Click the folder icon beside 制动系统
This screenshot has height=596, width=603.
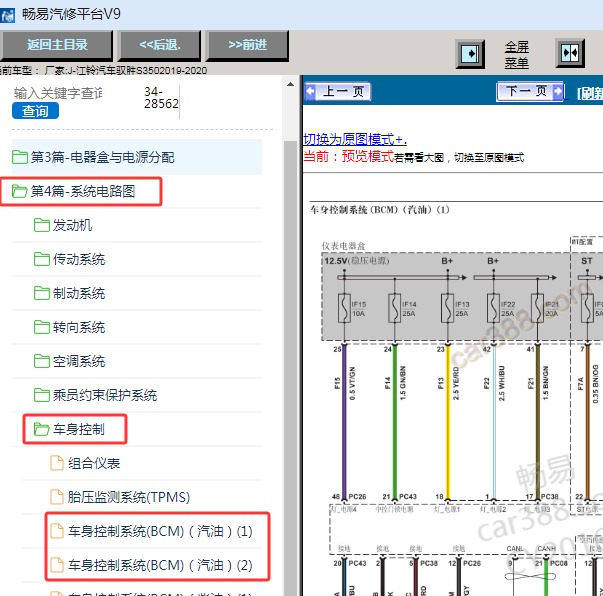tap(42, 293)
